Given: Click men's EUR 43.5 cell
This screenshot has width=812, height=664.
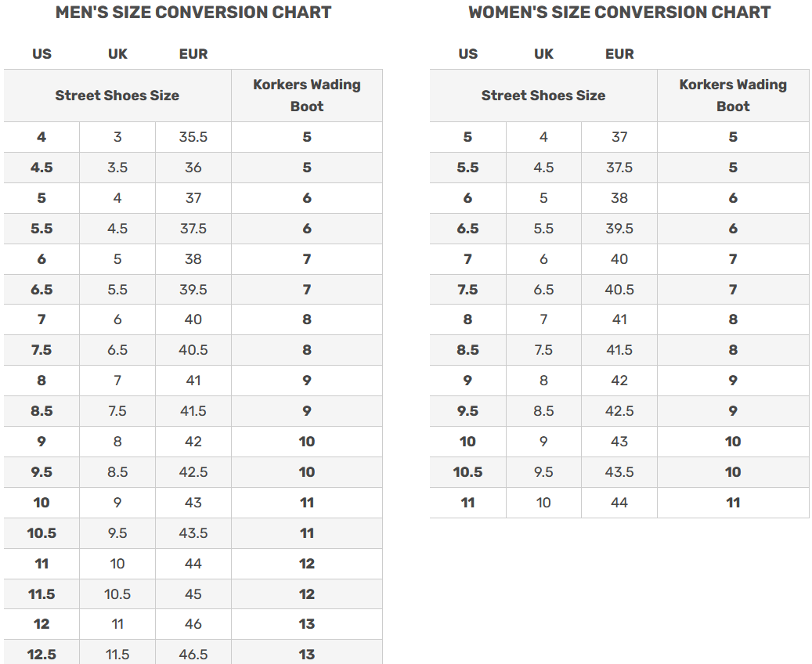Looking at the screenshot, I should (193, 533).
